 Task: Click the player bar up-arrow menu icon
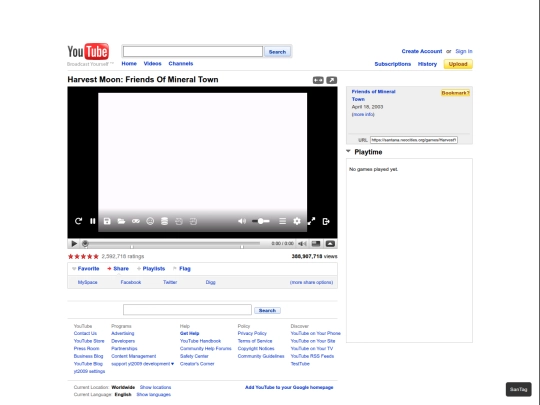click(330, 243)
